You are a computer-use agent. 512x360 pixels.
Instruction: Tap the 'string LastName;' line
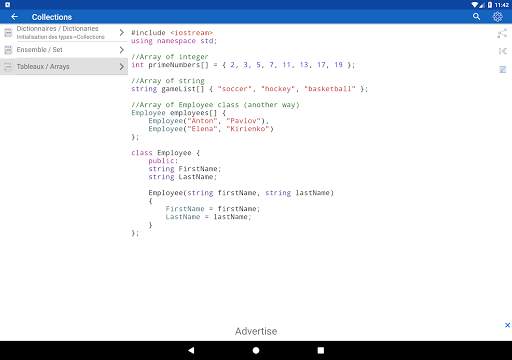pyautogui.click(x=183, y=177)
